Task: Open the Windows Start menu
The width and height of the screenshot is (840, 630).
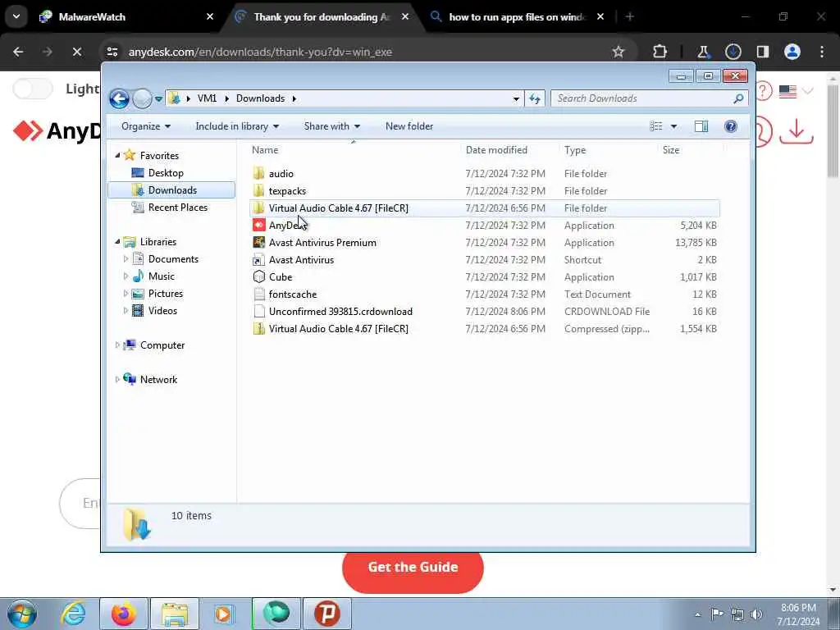Action: pyautogui.click(x=22, y=614)
